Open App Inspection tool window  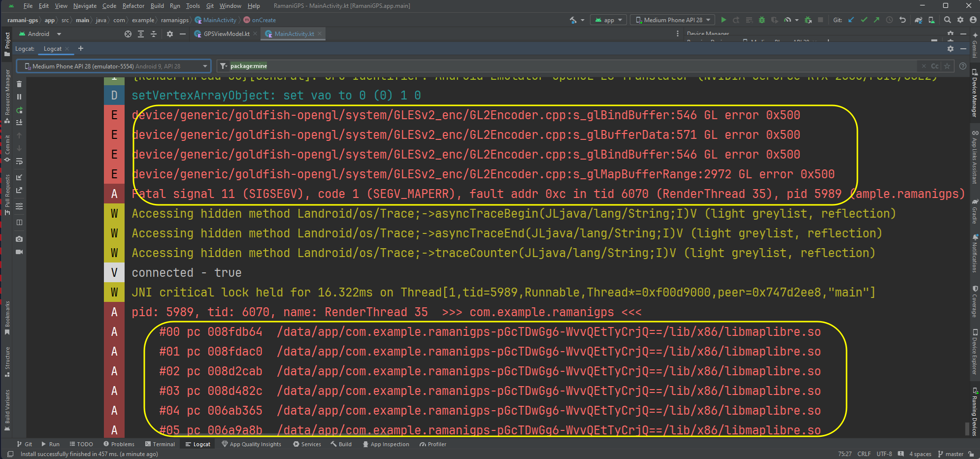386,444
